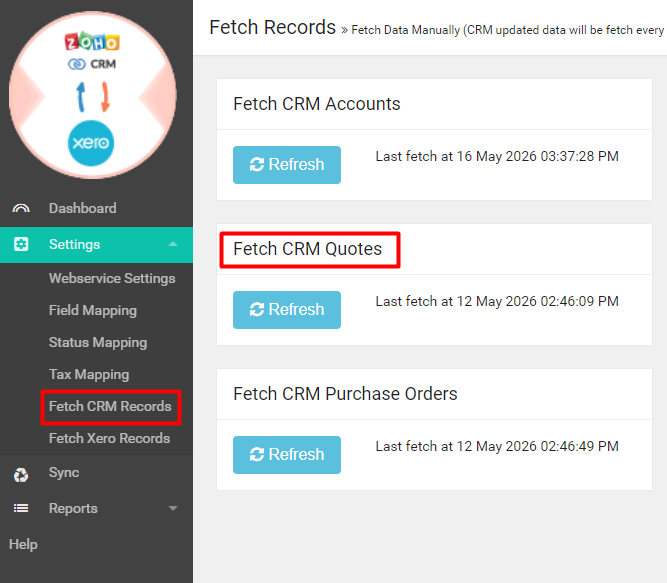
Task: Click the Zoho CRM Xero logo
Action: click(93, 96)
